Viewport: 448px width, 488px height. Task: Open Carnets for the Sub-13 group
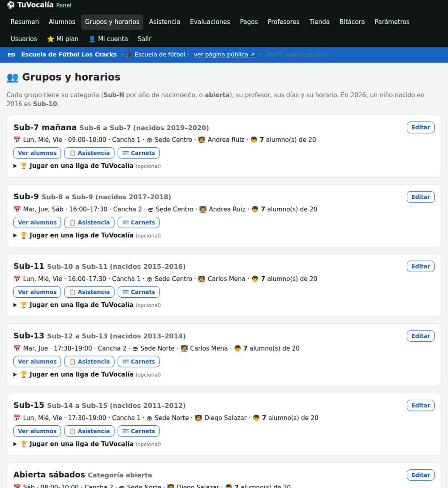[x=138, y=362]
